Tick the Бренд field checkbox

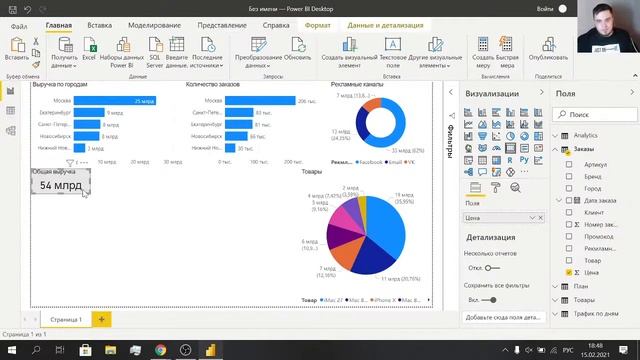click(x=569, y=176)
